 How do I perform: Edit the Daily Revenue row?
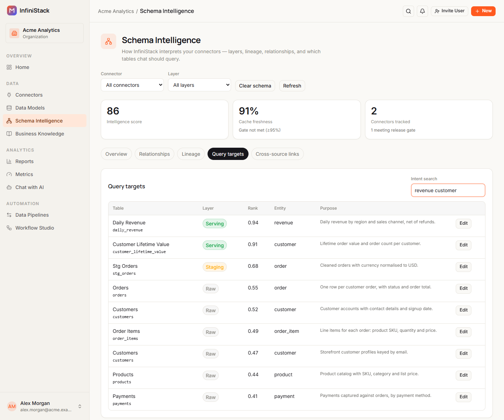(x=463, y=223)
